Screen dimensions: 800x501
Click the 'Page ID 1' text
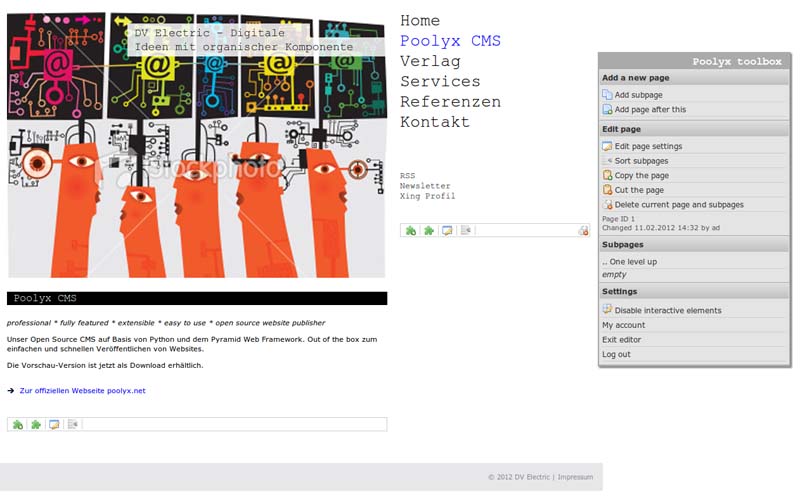tap(618, 219)
